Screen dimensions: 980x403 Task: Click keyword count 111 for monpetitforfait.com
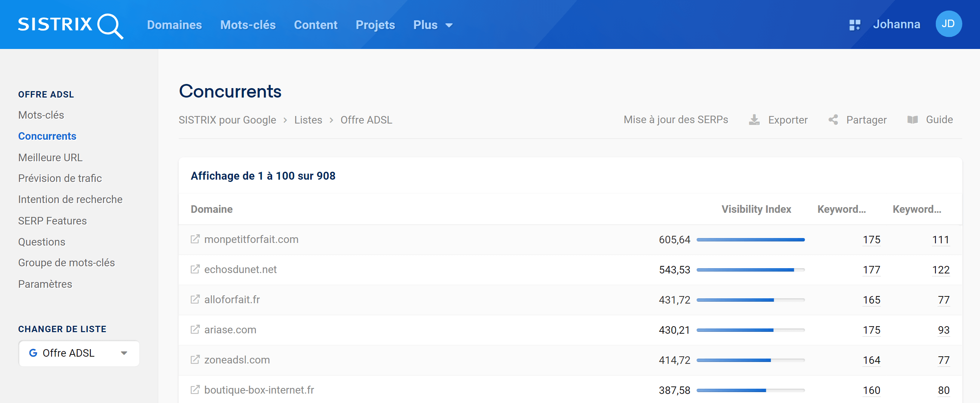pos(940,240)
